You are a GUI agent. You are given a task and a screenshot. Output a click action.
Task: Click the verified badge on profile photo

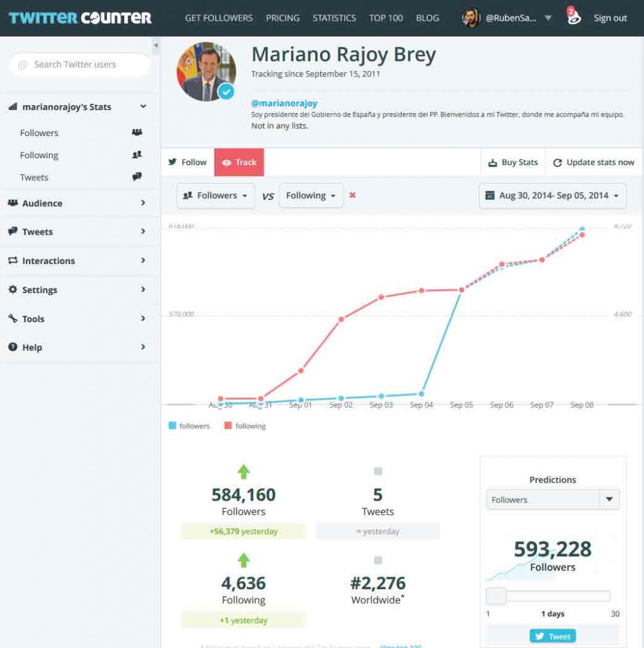(x=226, y=91)
